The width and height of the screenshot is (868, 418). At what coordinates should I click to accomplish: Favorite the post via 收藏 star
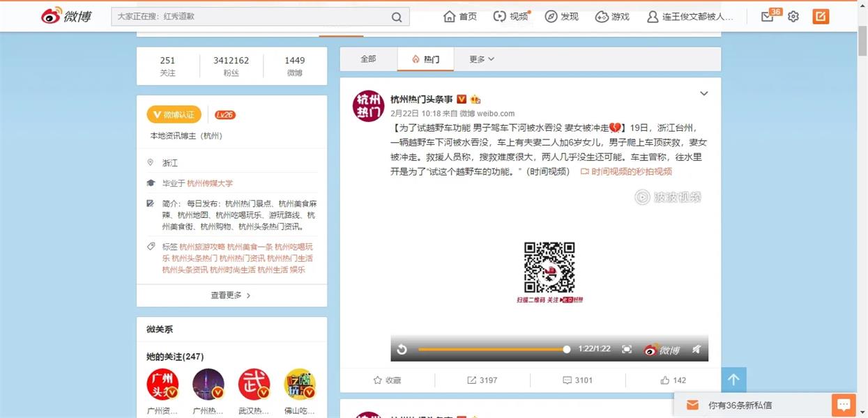tap(388, 380)
